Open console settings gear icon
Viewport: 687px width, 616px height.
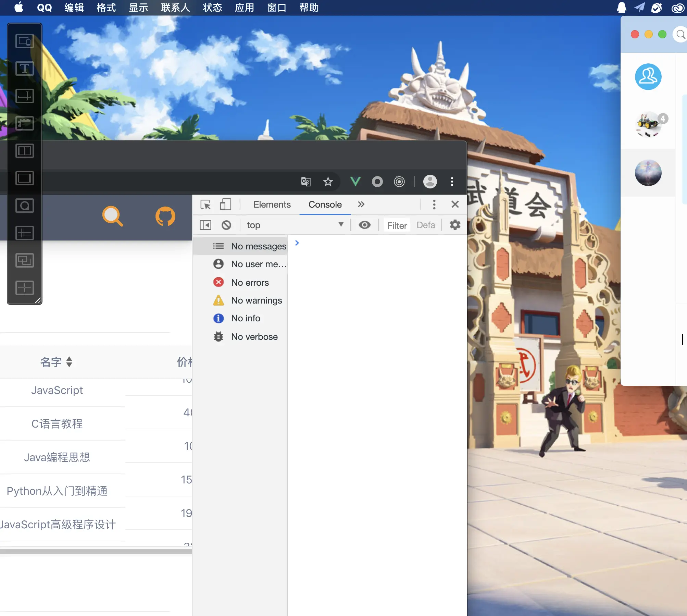pos(455,225)
